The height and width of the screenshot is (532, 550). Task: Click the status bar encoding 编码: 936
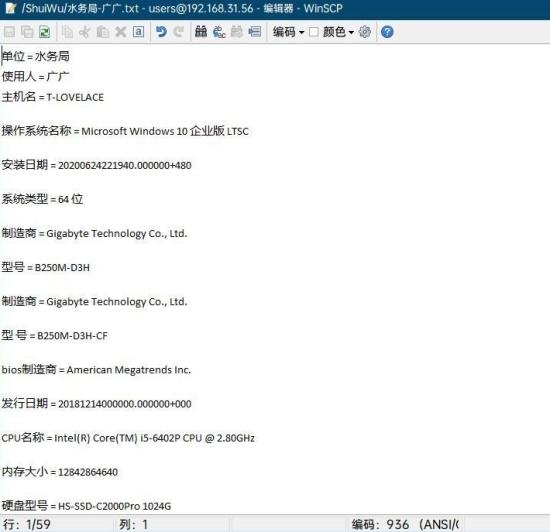click(x=405, y=525)
